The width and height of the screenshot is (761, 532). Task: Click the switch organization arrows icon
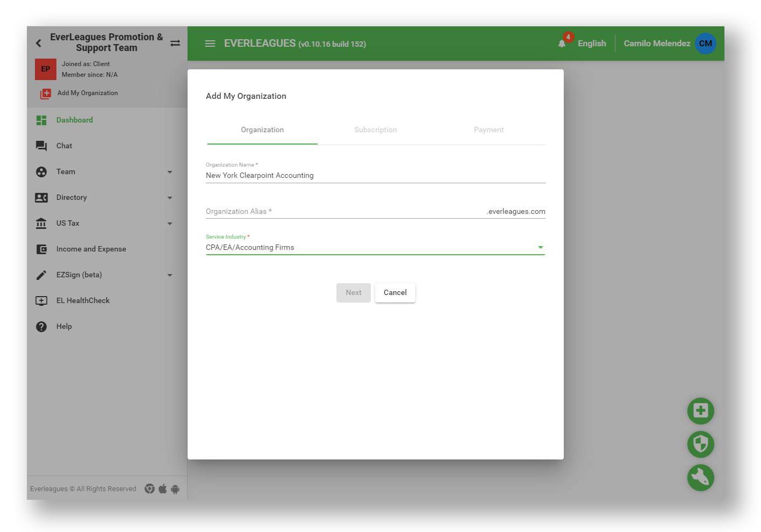175,43
